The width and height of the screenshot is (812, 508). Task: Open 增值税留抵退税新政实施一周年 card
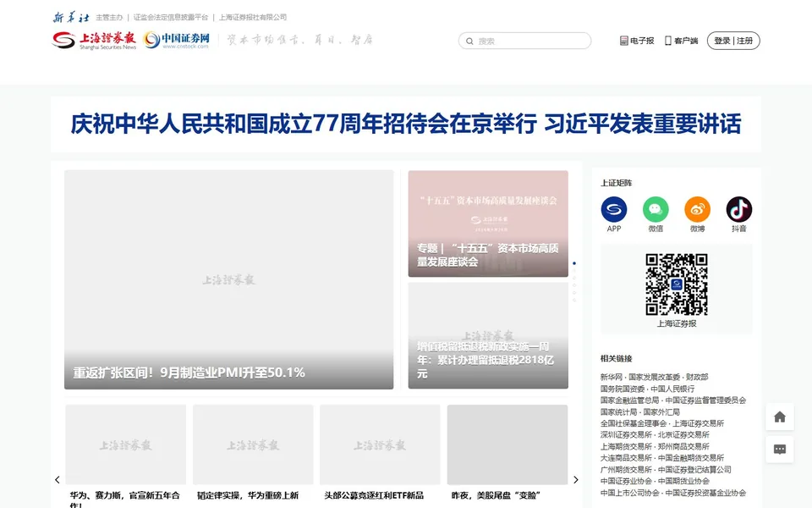pos(488,335)
